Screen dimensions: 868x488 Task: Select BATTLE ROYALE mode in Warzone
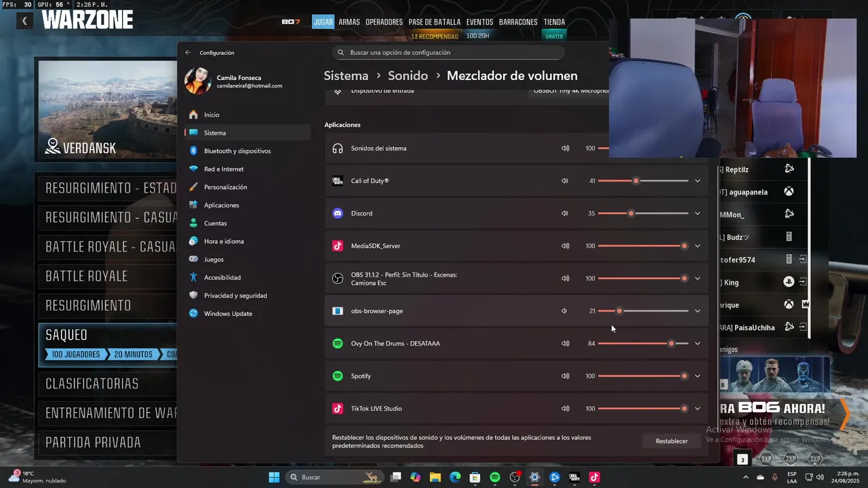point(108,276)
